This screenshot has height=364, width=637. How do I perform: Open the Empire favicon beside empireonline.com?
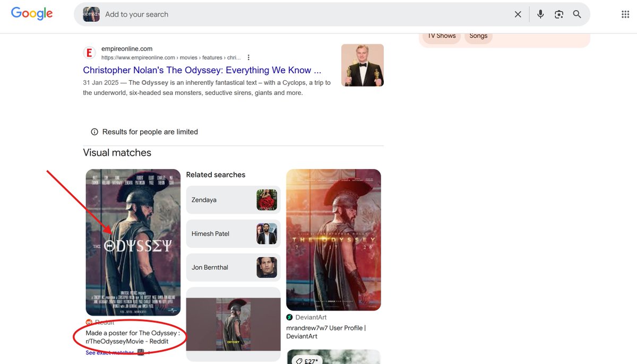[89, 53]
